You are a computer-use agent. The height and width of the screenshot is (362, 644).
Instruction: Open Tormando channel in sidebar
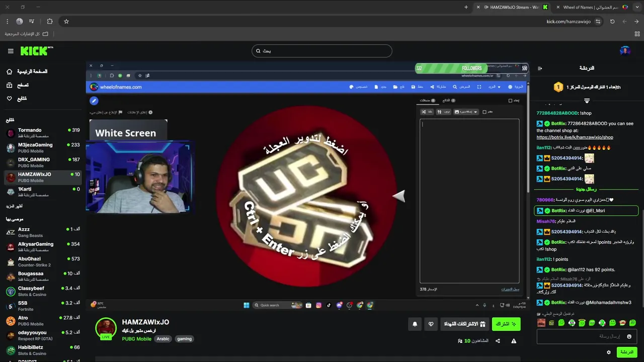pyautogui.click(x=42, y=133)
